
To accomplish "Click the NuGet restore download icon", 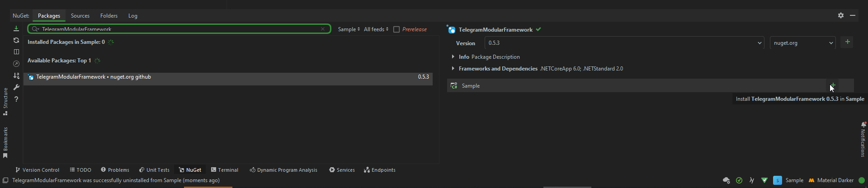I will coord(16,28).
